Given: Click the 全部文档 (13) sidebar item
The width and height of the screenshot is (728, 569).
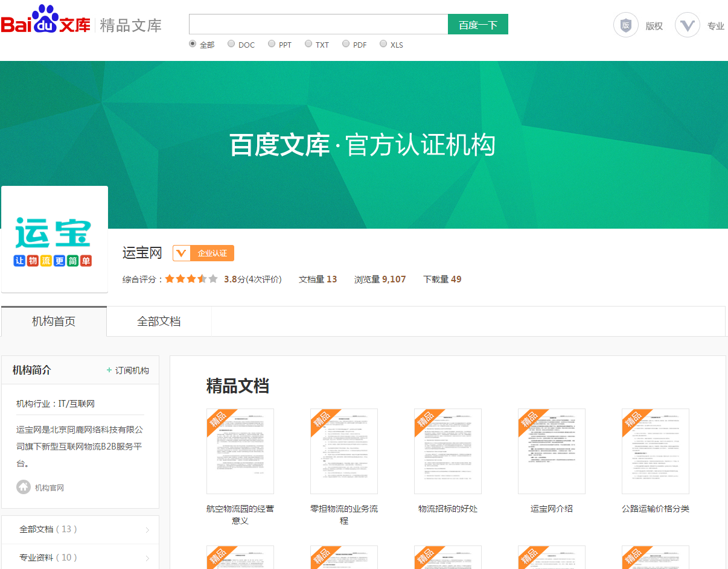Looking at the screenshot, I should [80, 530].
